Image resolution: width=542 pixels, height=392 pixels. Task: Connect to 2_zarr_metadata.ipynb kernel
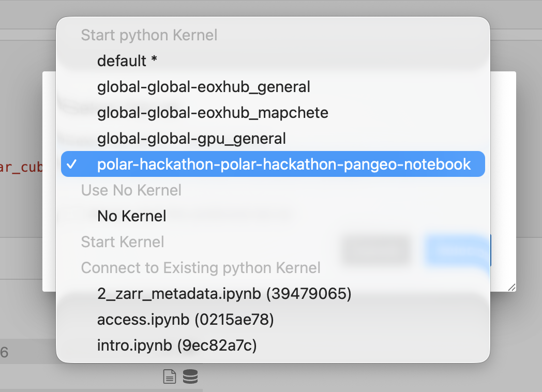[x=273, y=293]
